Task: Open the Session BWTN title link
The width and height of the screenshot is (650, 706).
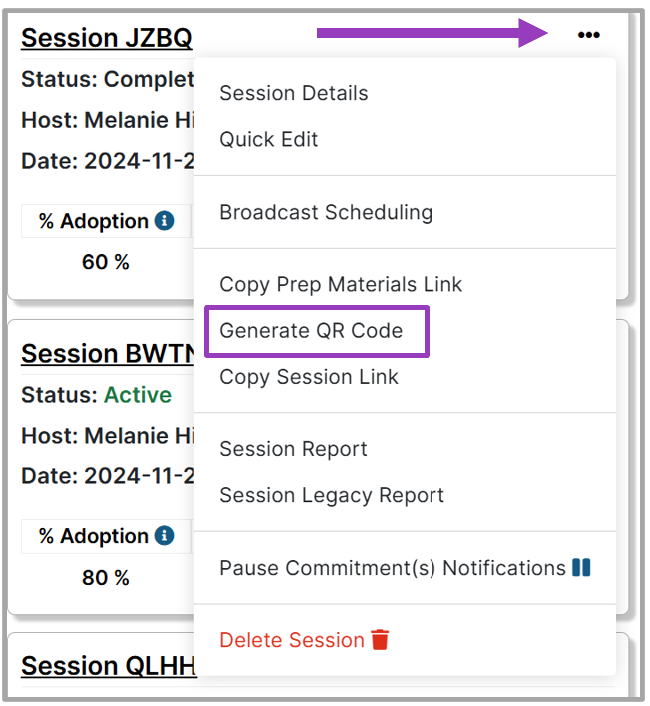Action: coord(108,353)
